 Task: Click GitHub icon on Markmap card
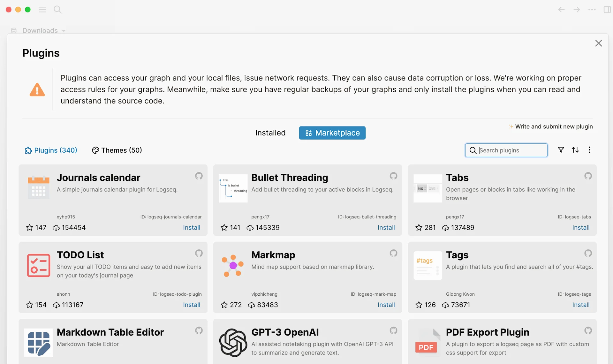click(x=393, y=253)
